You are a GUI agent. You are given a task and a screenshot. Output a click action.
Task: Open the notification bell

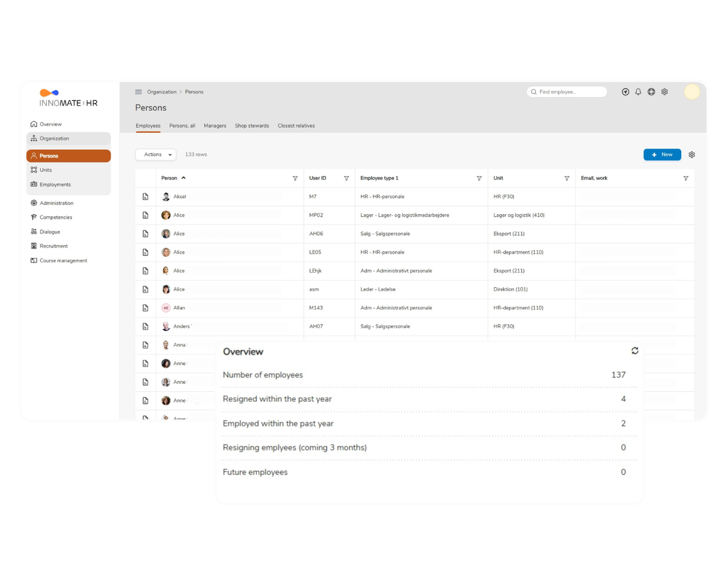(638, 92)
